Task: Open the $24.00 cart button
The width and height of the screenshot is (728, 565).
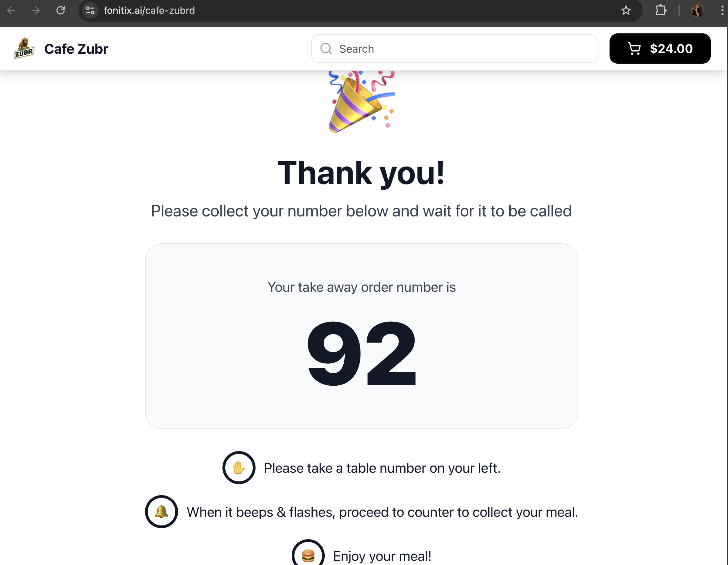Action: point(660,49)
